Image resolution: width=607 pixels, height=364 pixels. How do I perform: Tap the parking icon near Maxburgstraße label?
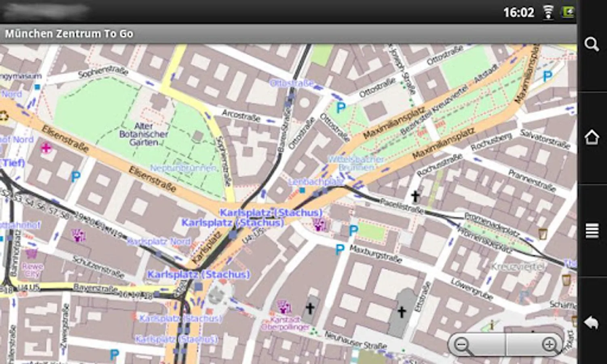point(340,250)
